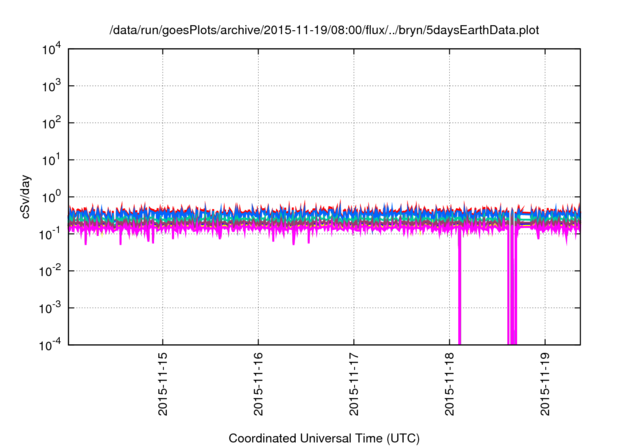Click the 10^-2 y-axis tick label
The image size is (640, 448).
(x=50, y=271)
